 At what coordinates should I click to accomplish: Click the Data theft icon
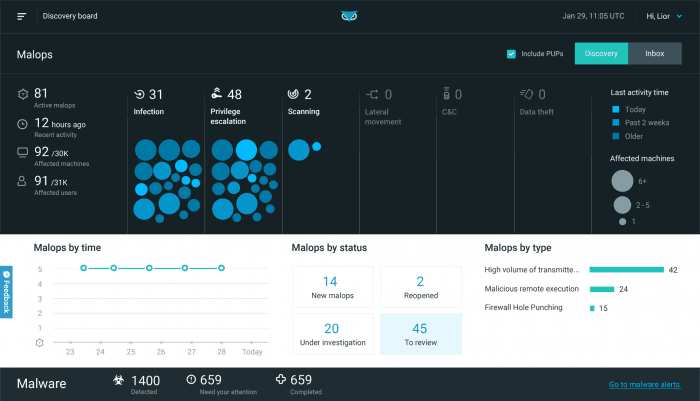click(526, 94)
